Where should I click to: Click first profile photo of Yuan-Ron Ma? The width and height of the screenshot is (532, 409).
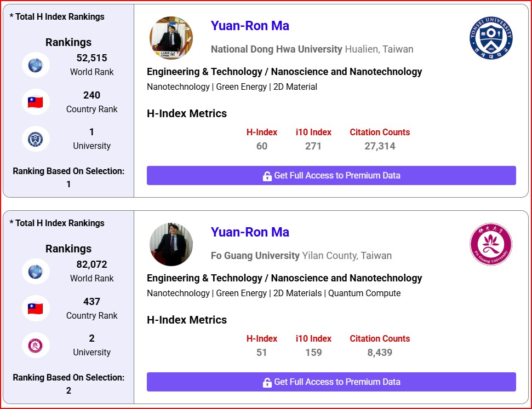171,38
